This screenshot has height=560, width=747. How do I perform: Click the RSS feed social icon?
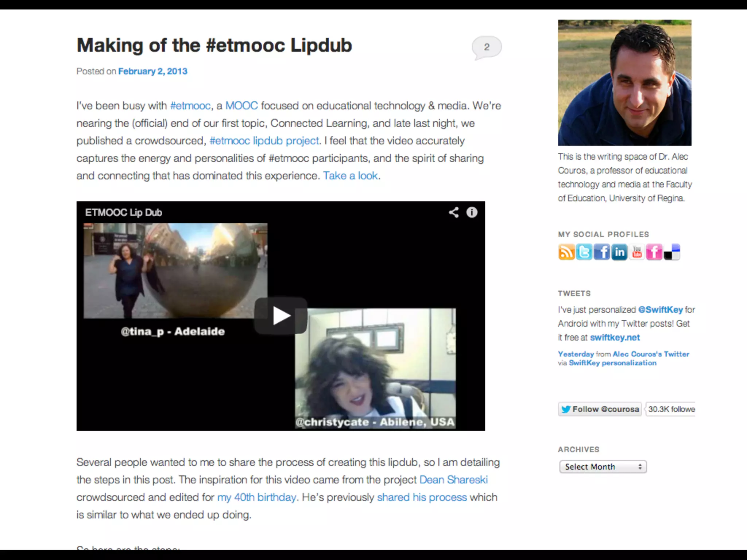(566, 252)
